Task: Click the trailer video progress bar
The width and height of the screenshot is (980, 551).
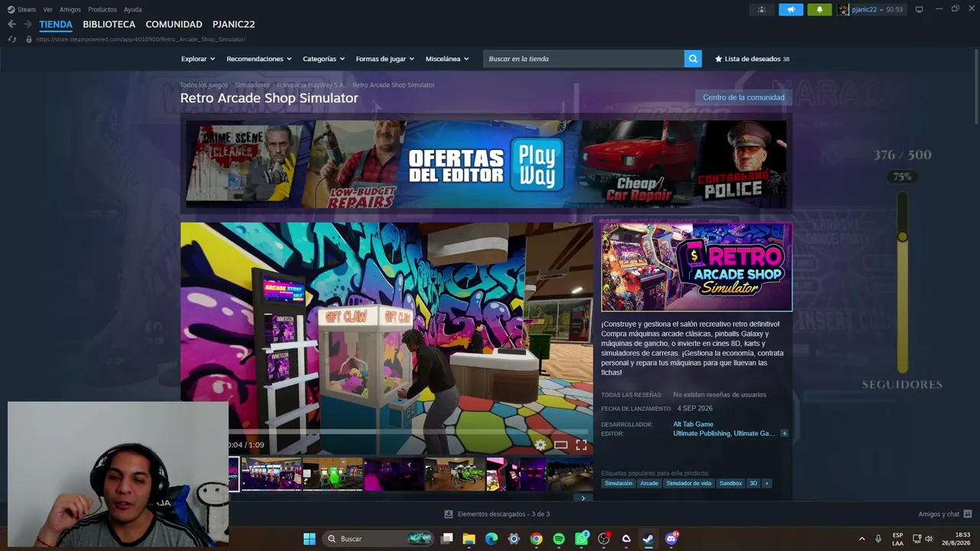Action: pyautogui.click(x=387, y=432)
